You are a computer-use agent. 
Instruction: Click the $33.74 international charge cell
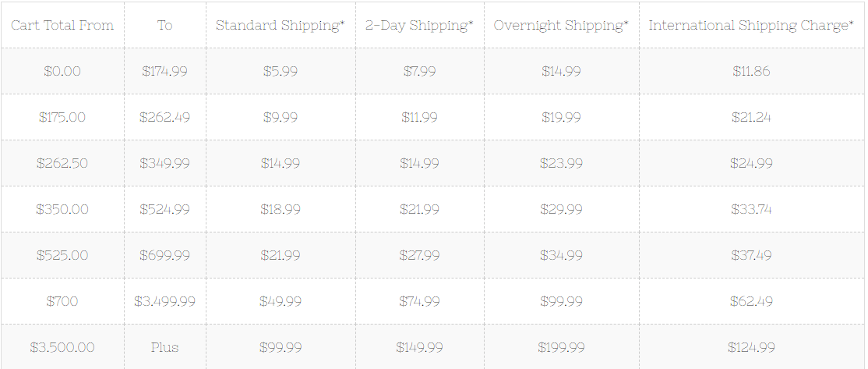[751, 209]
